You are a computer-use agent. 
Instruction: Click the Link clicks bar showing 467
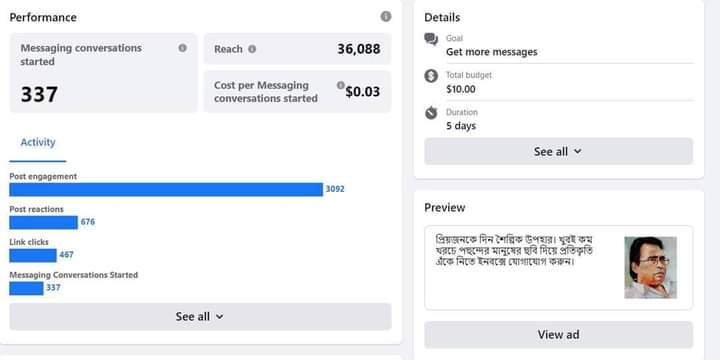click(x=33, y=255)
